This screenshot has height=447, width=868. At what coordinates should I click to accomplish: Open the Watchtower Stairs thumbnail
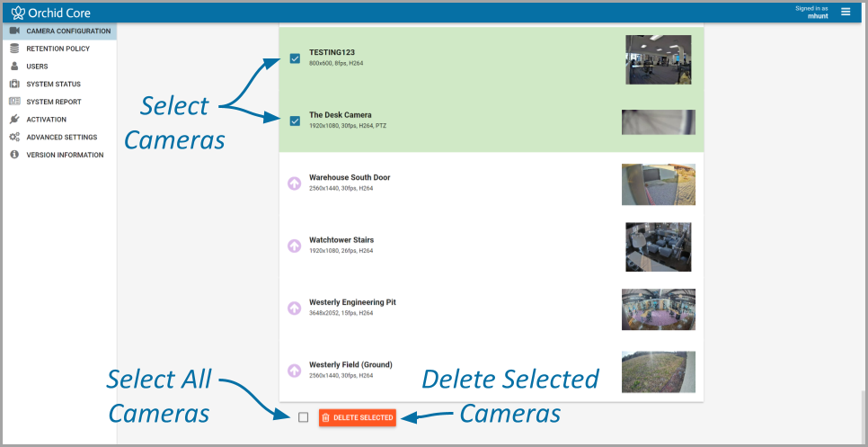pos(659,247)
